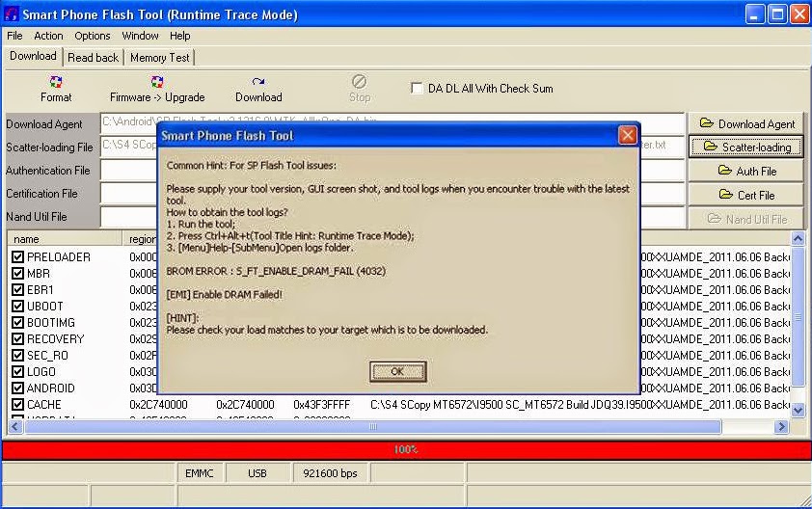Click the '[EMI] Enable DRAM Failed!' message
This screenshot has width=812, height=509.
pyautogui.click(x=225, y=295)
